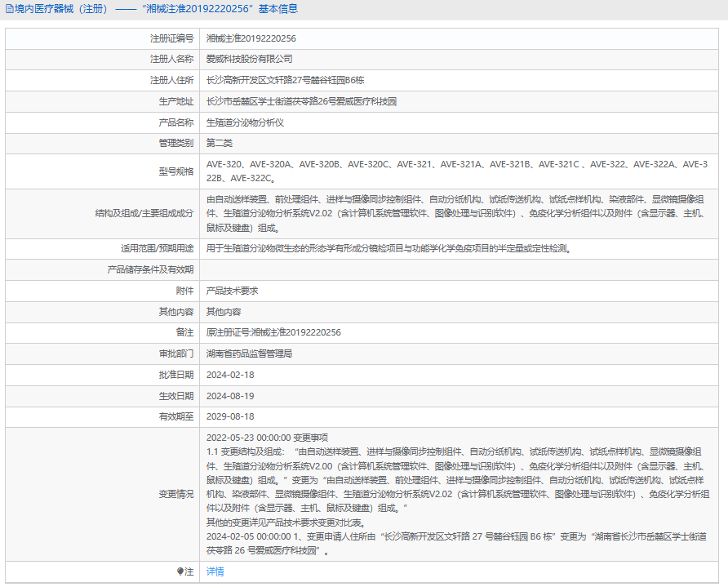
Task: Click the 原注册证号 remark value
Action: tap(273, 332)
